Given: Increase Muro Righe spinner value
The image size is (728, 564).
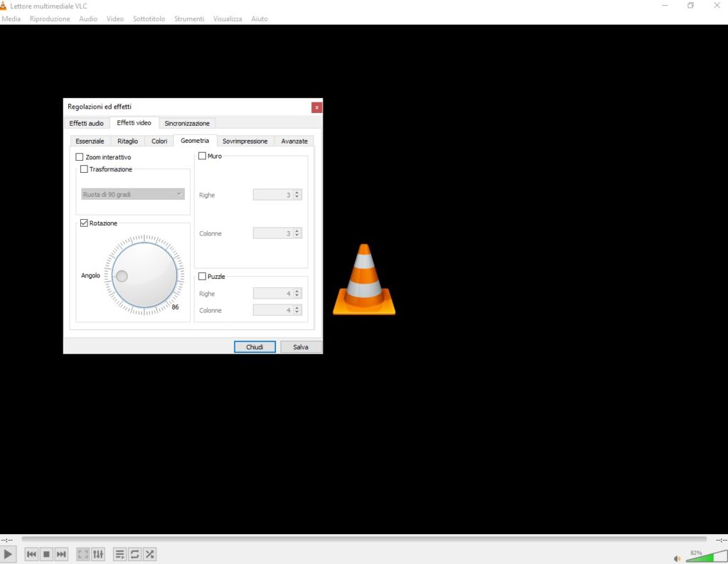Looking at the screenshot, I should 297,192.
